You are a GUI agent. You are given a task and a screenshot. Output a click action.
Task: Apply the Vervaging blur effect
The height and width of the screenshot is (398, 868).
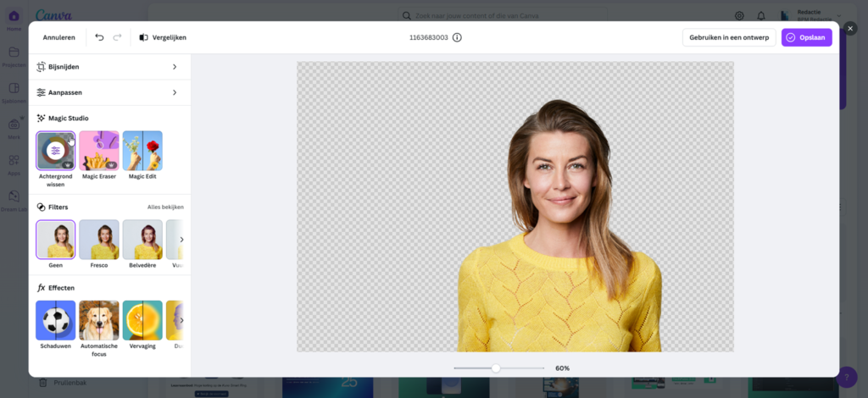(142, 320)
